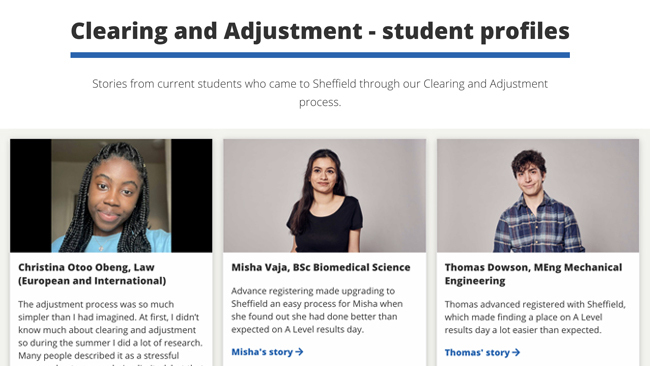Click the Misha Vaja, BSc Biomedical Science heading
The image size is (650, 366).
coord(321,267)
